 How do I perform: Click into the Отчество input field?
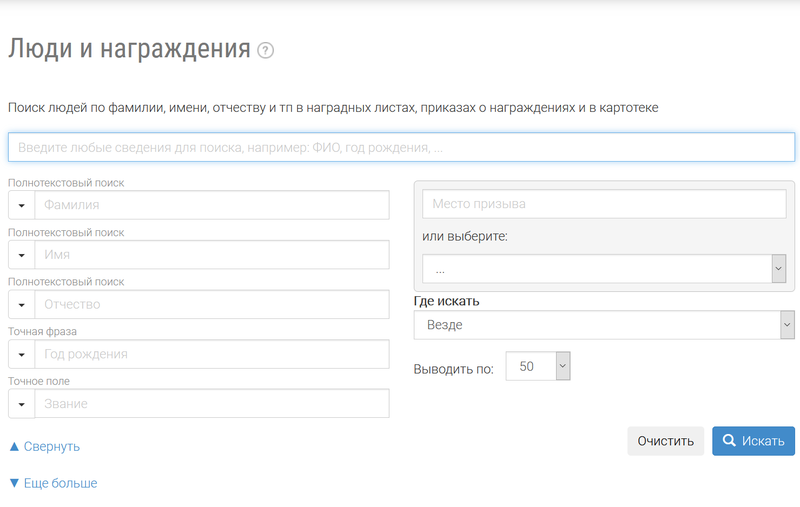click(212, 305)
